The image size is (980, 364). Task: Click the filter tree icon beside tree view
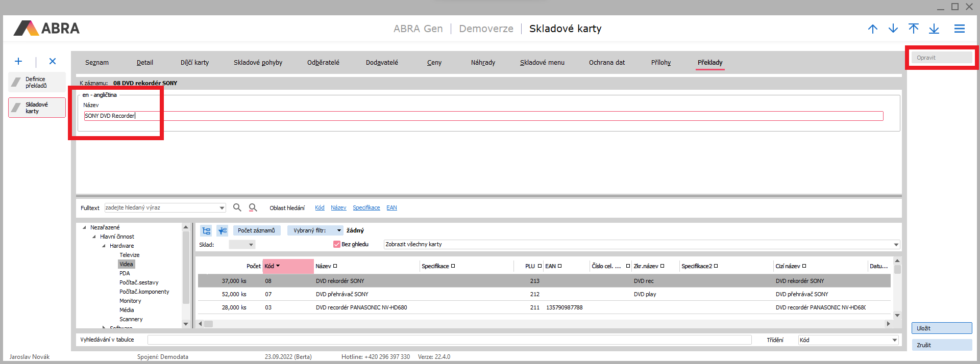pos(222,230)
